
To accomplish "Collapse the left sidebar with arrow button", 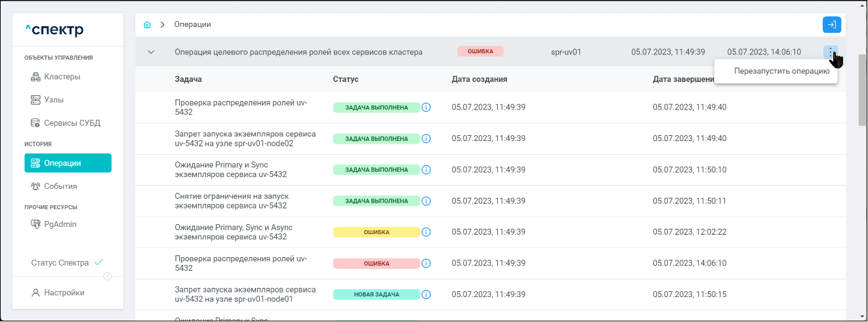I will (108, 276).
